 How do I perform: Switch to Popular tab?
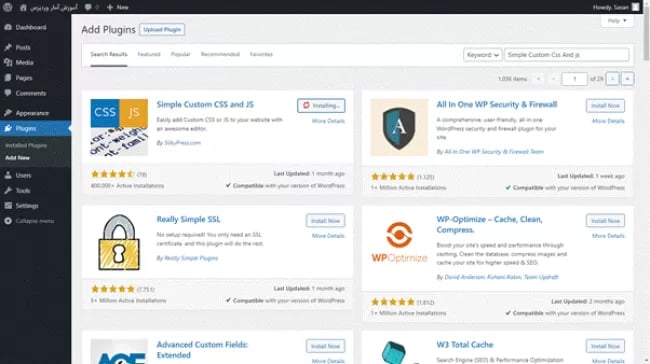(181, 54)
